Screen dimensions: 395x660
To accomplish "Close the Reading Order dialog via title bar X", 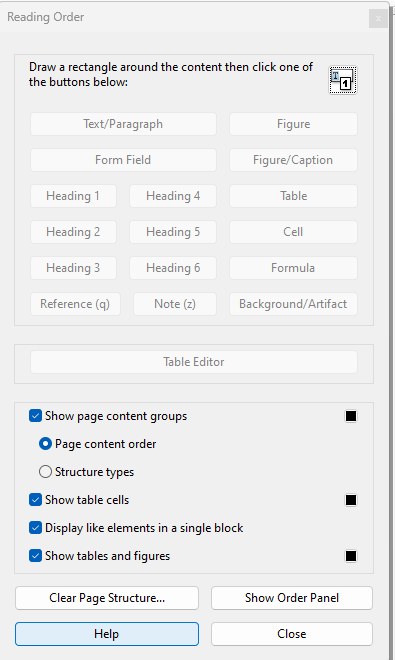I will [378, 19].
